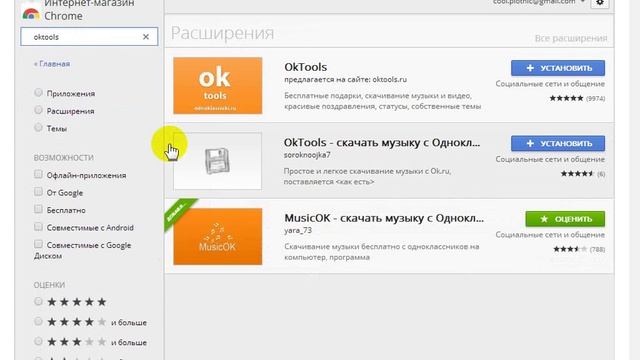Install the soroknoojka7 OkTools extension
The width and height of the screenshot is (640, 360).
point(558,144)
